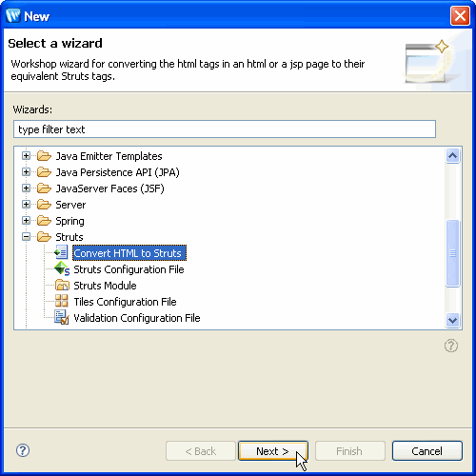Expand the Java Persistence API (JPA) node
The image size is (476, 476).
(x=26, y=172)
